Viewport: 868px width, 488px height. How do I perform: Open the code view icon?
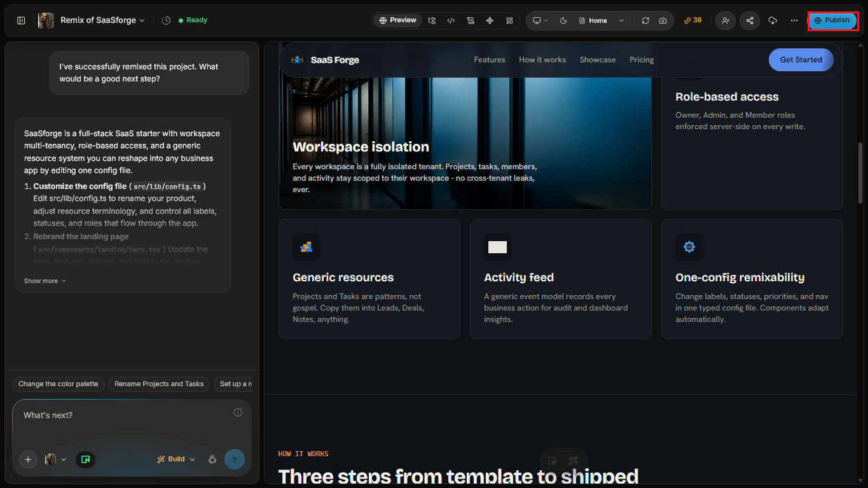[451, 20]
